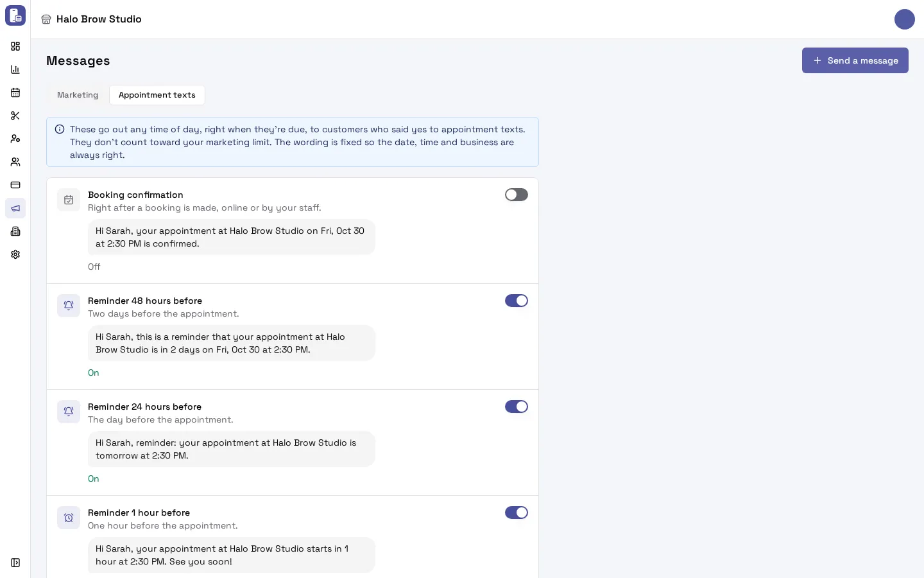The image size is (924, 578).
Task: Open the two-people team icon in sidebar
Action: (x=15, y=162)
